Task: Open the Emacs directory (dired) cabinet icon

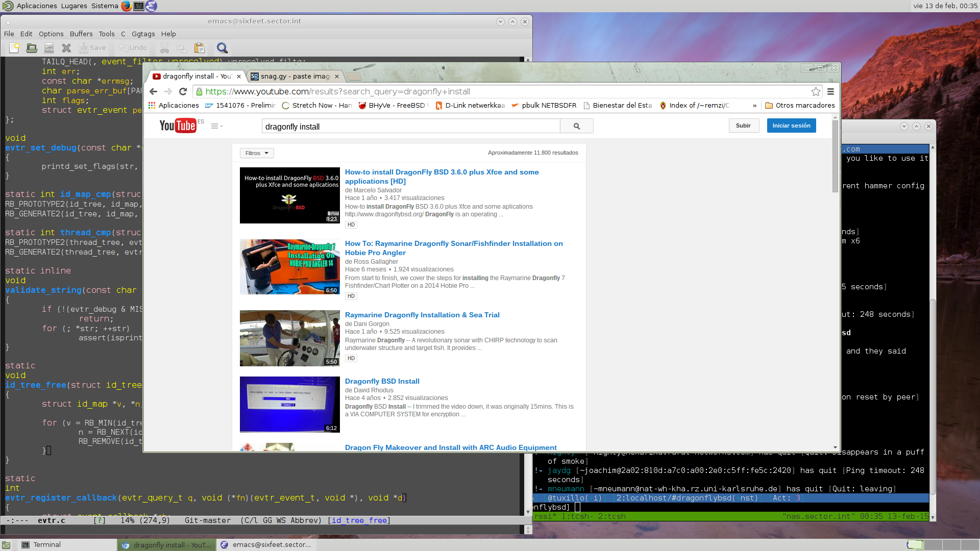Action: pos(49,48)
